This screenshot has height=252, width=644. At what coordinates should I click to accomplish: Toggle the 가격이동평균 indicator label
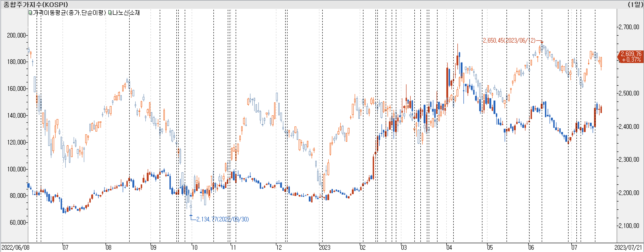click(69, 13)
